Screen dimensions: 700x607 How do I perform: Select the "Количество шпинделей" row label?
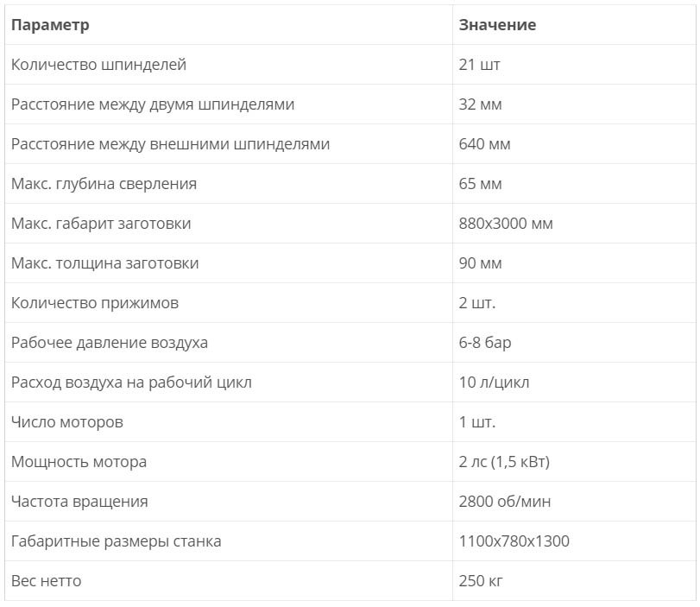[98, 65]
